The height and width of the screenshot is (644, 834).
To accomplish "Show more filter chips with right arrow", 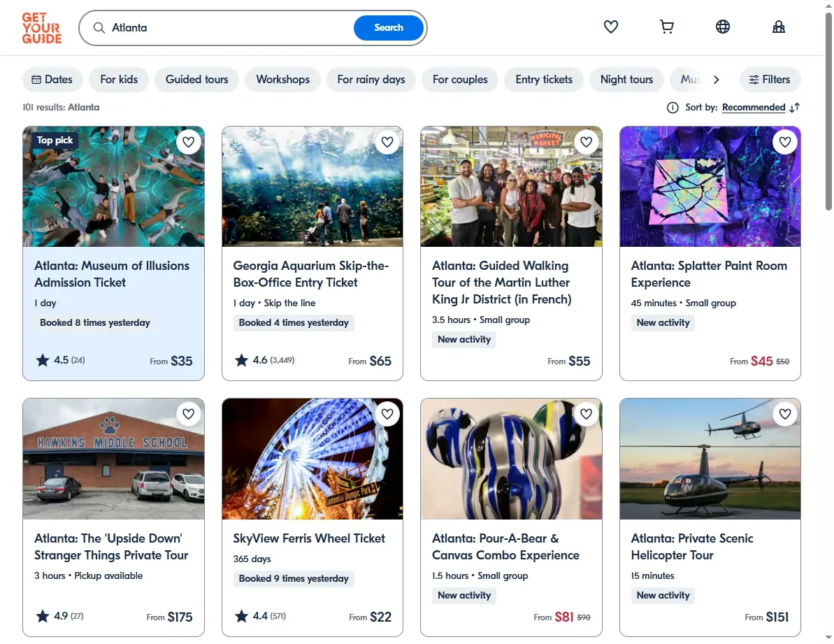I will [x=716, y=79].
